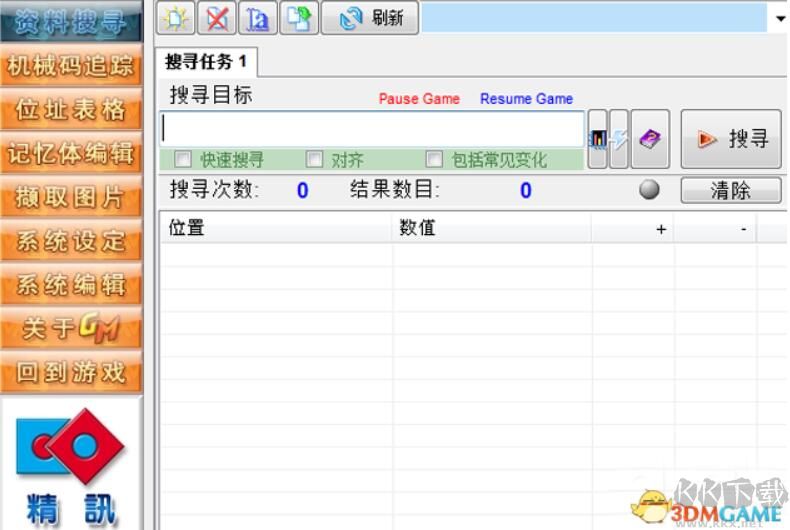Click the 位置 column header
The image size is (790, 530).
276,228
